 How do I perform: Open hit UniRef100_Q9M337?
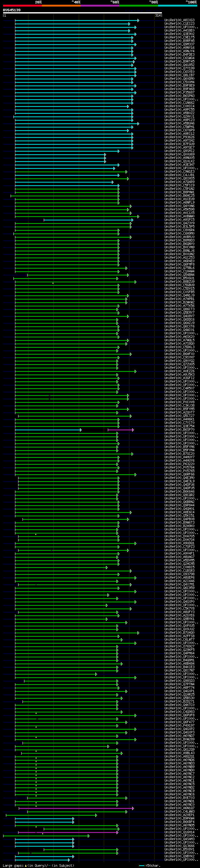pos(179,44)
